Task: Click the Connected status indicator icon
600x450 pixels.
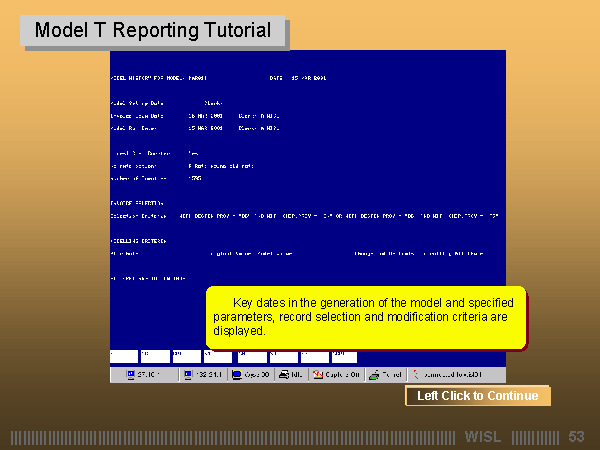Action: tap(417, 375)
